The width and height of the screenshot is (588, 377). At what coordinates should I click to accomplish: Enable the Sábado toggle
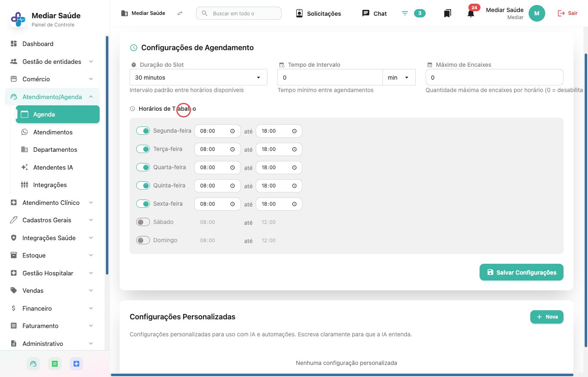(x=143, y=222)
